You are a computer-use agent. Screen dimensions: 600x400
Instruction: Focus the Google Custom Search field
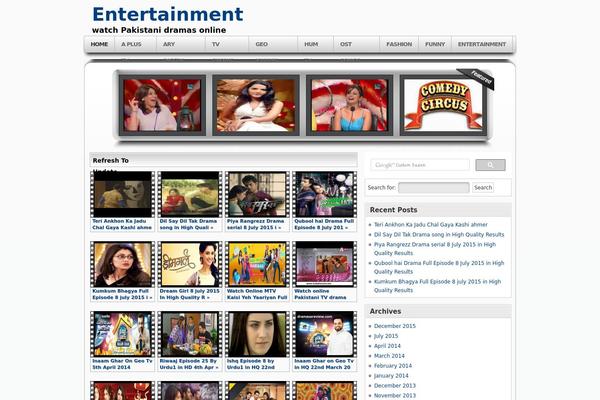pos(420,165)
